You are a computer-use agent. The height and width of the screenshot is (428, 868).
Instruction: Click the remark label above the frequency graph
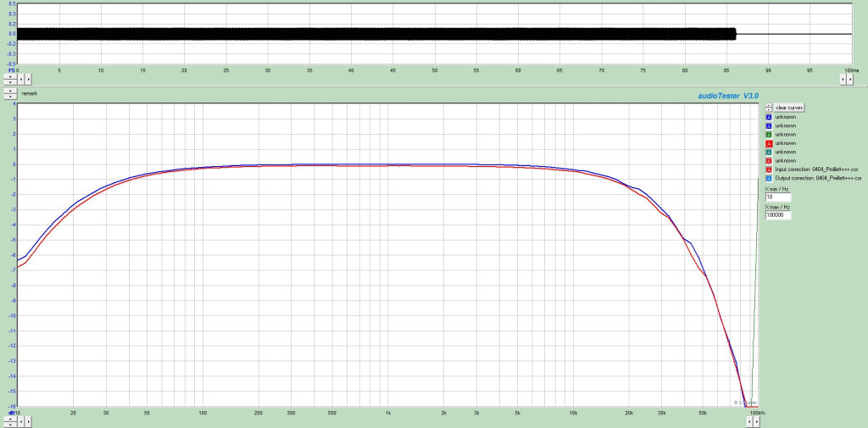point(30,93)
